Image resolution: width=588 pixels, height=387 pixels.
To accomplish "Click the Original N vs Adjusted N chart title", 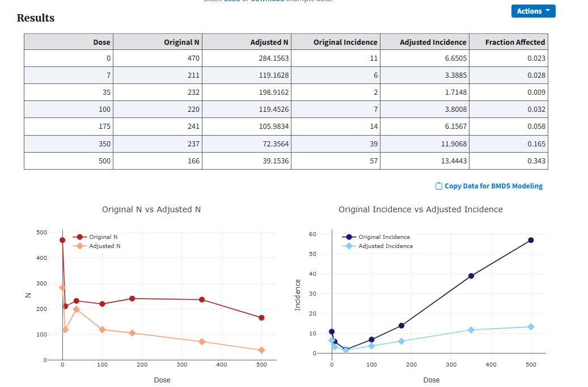I will (x=151, y=209).
